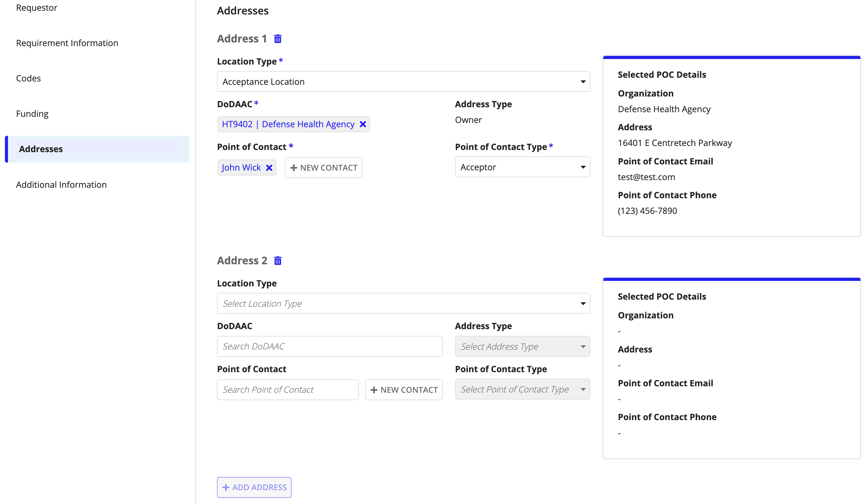Remove John Wick contact chip

[x=269, y=168]
